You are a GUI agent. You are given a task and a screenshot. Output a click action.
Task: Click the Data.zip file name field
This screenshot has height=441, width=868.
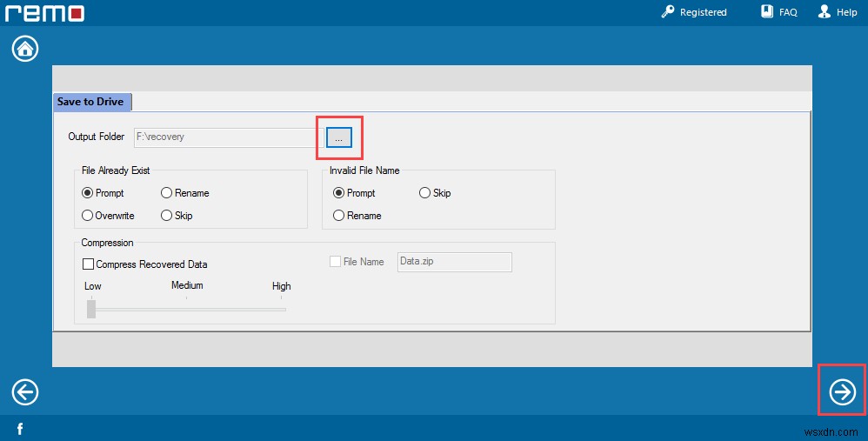pyautogui.click(x=455, y=262)
